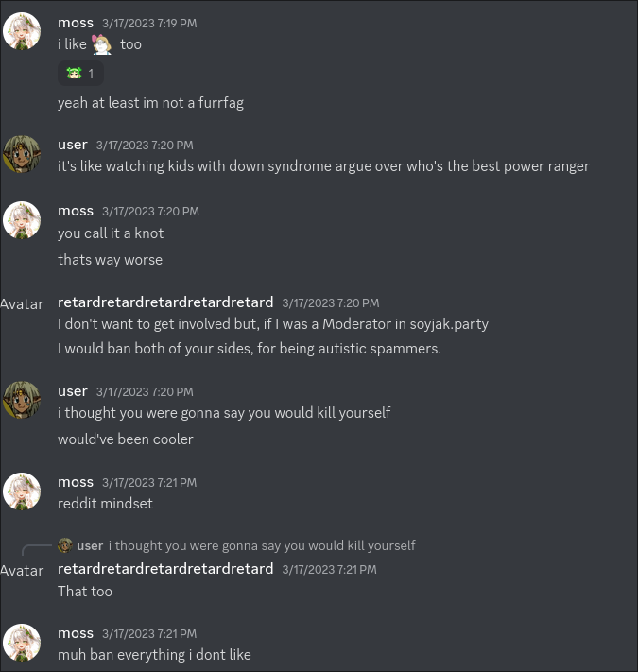Click the 'user' name in the reply preview

90,545
